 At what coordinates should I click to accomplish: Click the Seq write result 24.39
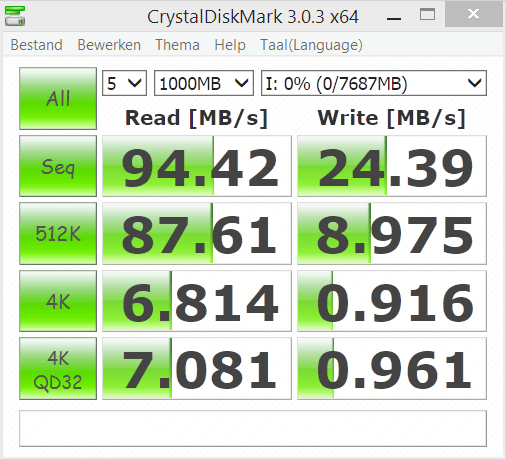392,166
